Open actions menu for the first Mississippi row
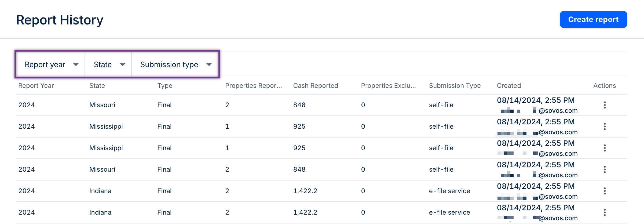The height and width of the screenshot is (224, 644). click(605, 127)
